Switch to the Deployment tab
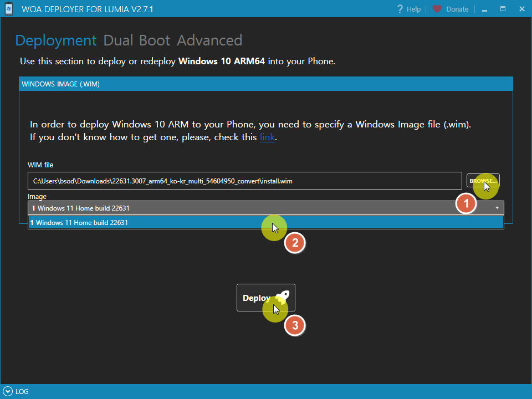The height and width of the screenshot is (399, 532). click(x=56, y=40)
